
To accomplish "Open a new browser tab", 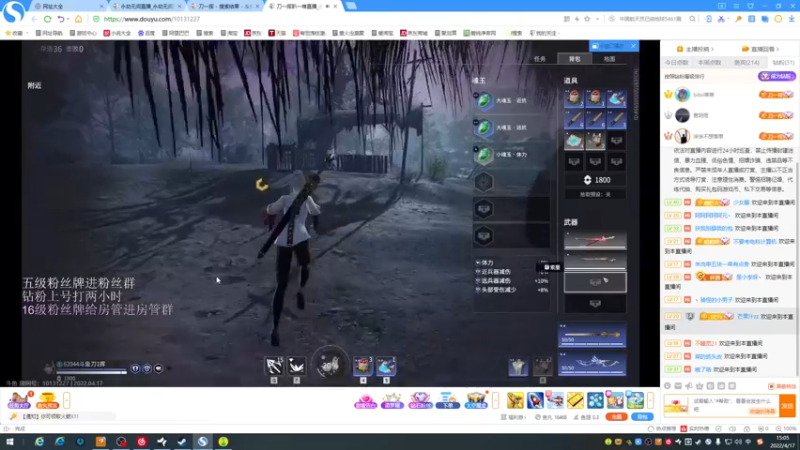I will point(351,6).
